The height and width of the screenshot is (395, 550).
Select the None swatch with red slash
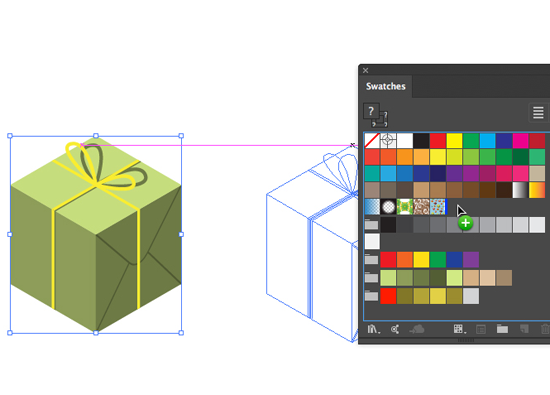[372, 140]
